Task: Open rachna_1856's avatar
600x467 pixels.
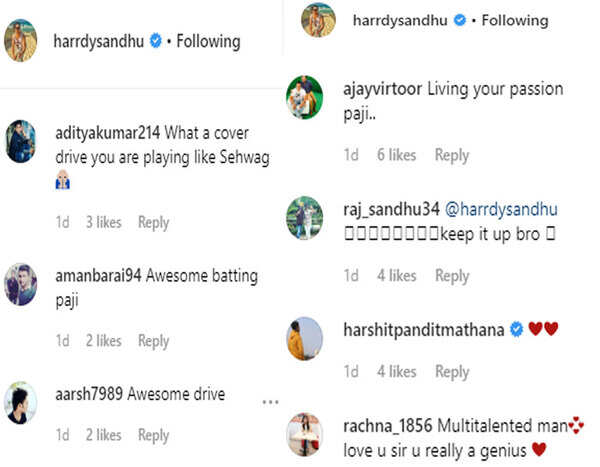Action: point(304,432)
